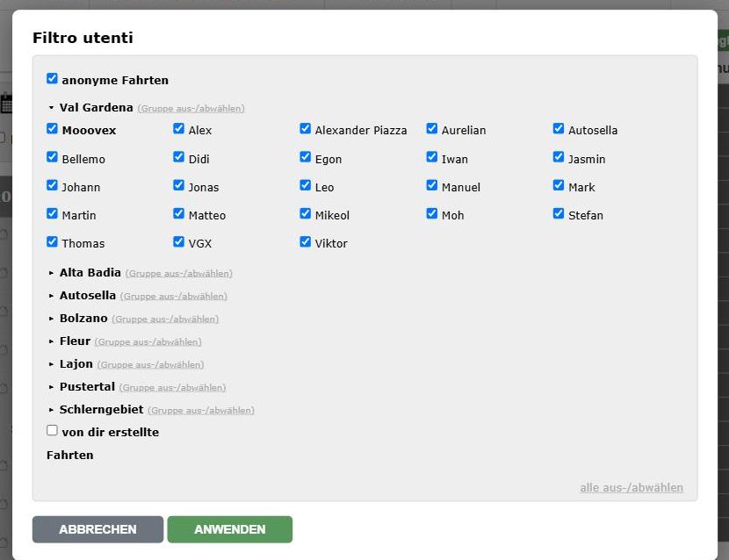Viewport: 729px width, 560px height.
Task: Click Gruppe aus-/abwählen next to Alta Badia
Action: (179, 273)
